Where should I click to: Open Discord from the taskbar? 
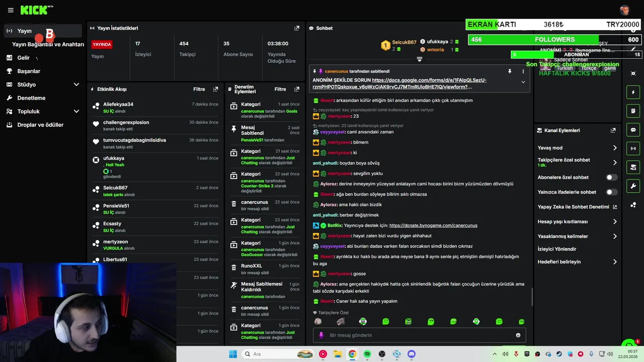[412, 354]
